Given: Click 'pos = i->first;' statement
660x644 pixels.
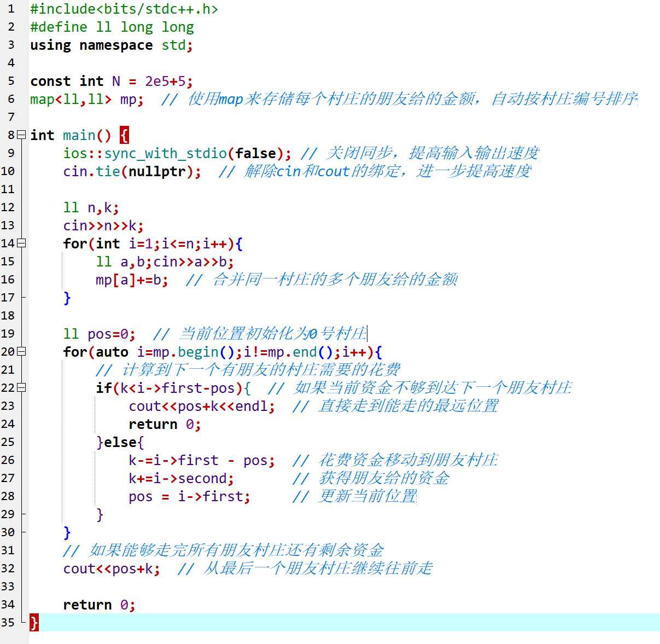Looking at the screenshot, I should point(190,497).
